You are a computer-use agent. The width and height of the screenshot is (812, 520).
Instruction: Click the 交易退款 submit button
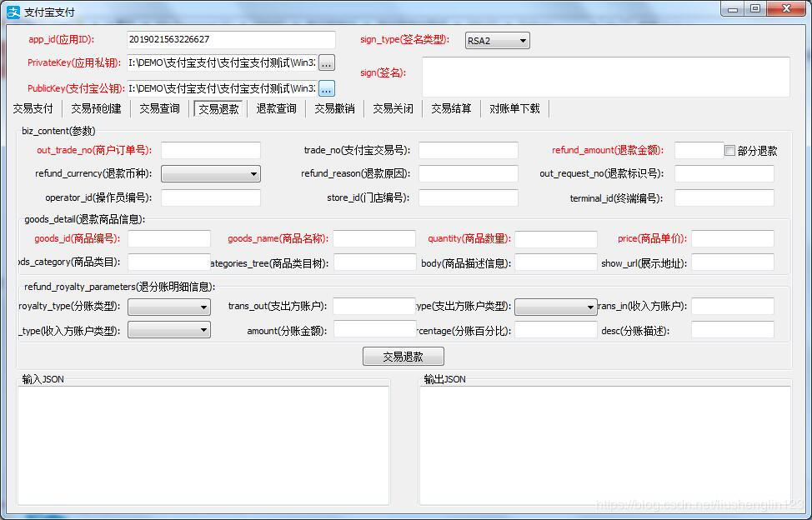[x=403, y=357]
